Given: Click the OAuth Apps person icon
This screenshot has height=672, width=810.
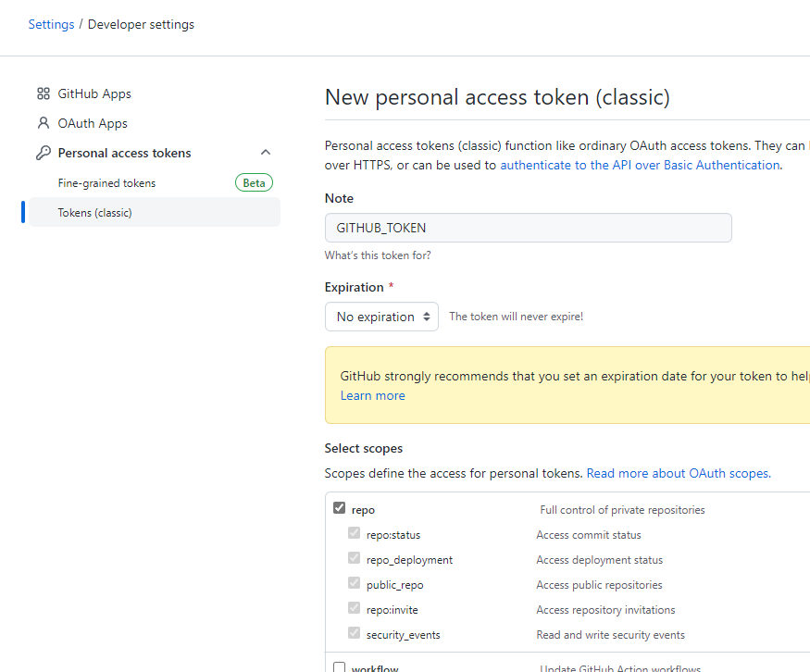Looking at the screenshot, I should (x=44, y=123).
